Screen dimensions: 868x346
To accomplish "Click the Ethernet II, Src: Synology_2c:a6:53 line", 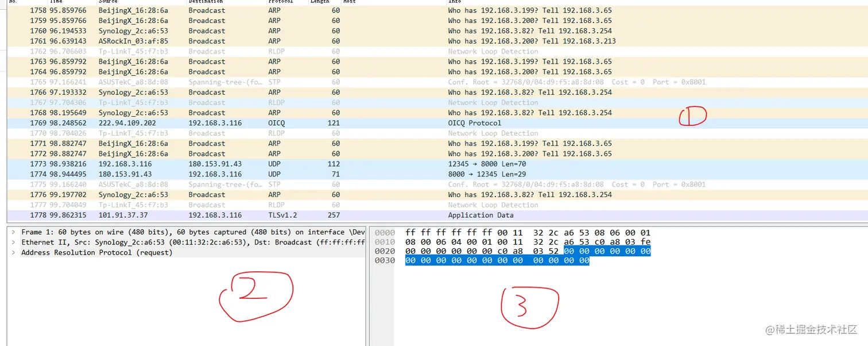I will click(193, 243).
